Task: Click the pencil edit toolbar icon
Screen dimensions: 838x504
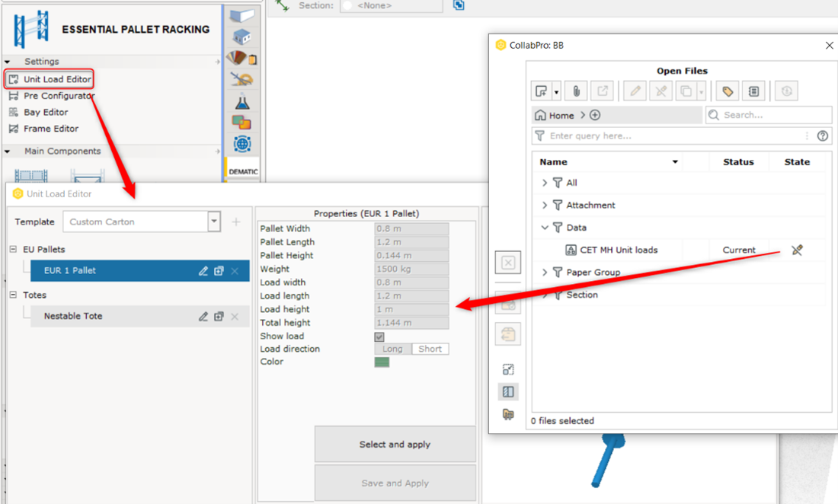Action: tap(635, 91)
